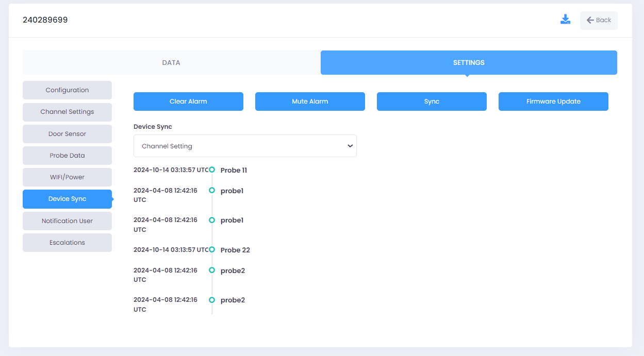This screenshot has height=356, width=644.
Task: Click the Probe 22 timeline entry
Action: point(235,250)
